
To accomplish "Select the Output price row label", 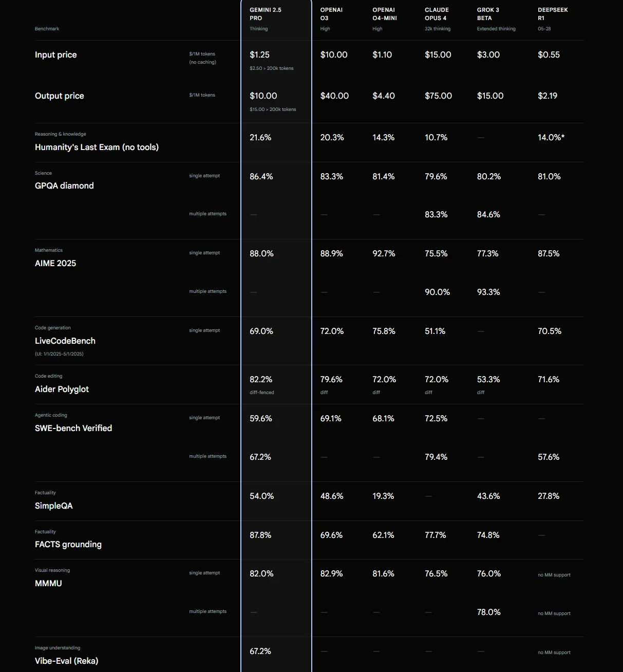I will (x=59, y=96).
